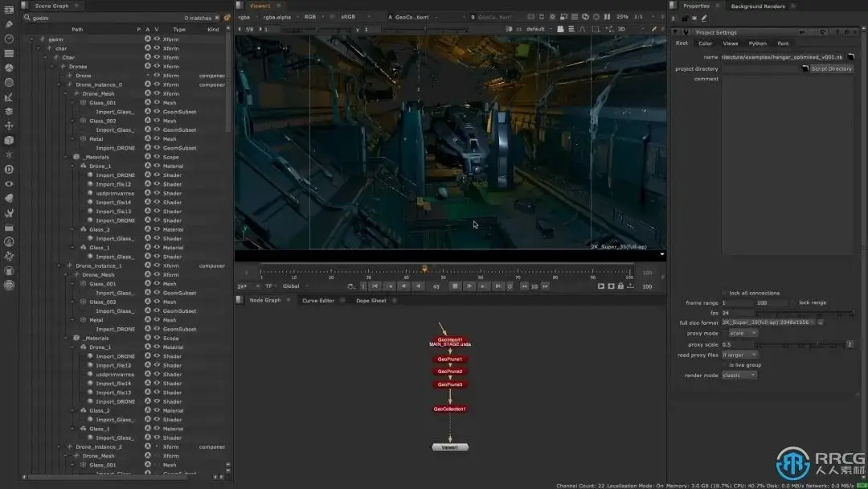Open the proxy mode scale dropdown
Image resolution: width=868 pixels, height=489 pixels.
(x=743, y=334)
